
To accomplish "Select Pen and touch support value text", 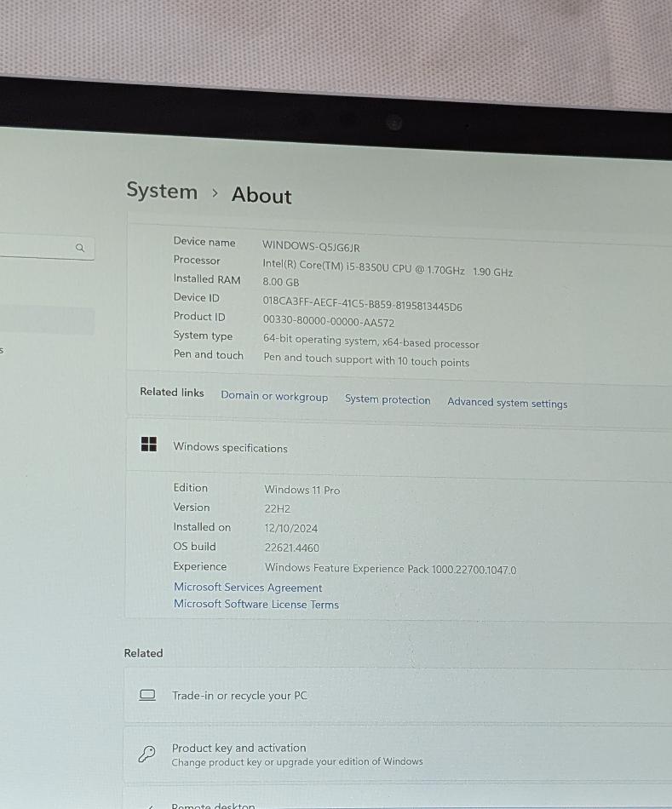I will 366,359.
